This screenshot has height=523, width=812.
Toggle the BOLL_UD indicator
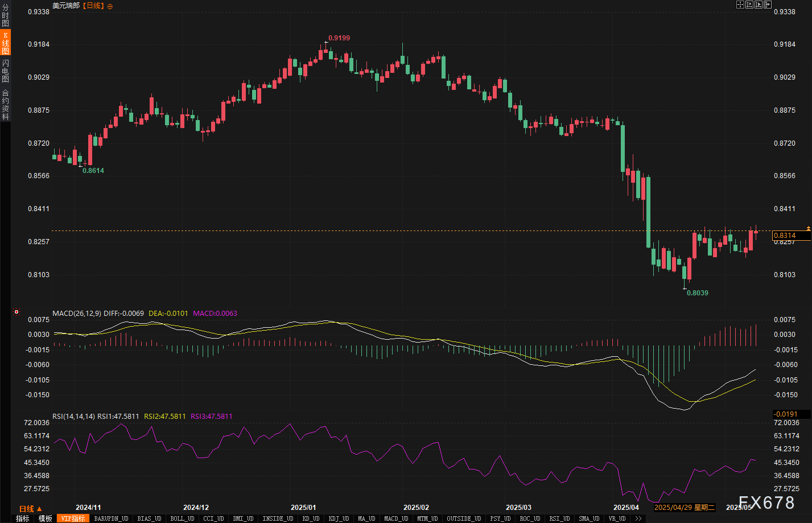point(182,518)
